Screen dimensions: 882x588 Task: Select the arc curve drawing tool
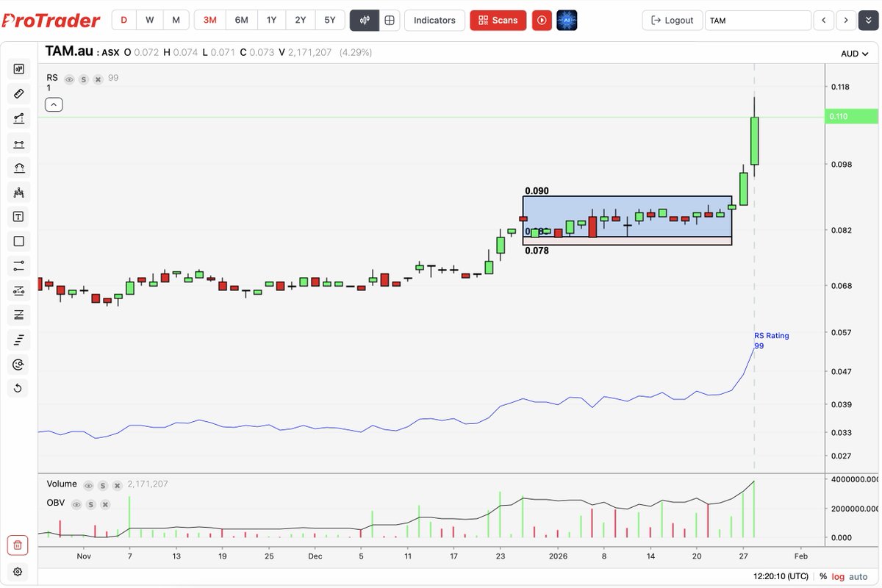(x=18, y=168)
